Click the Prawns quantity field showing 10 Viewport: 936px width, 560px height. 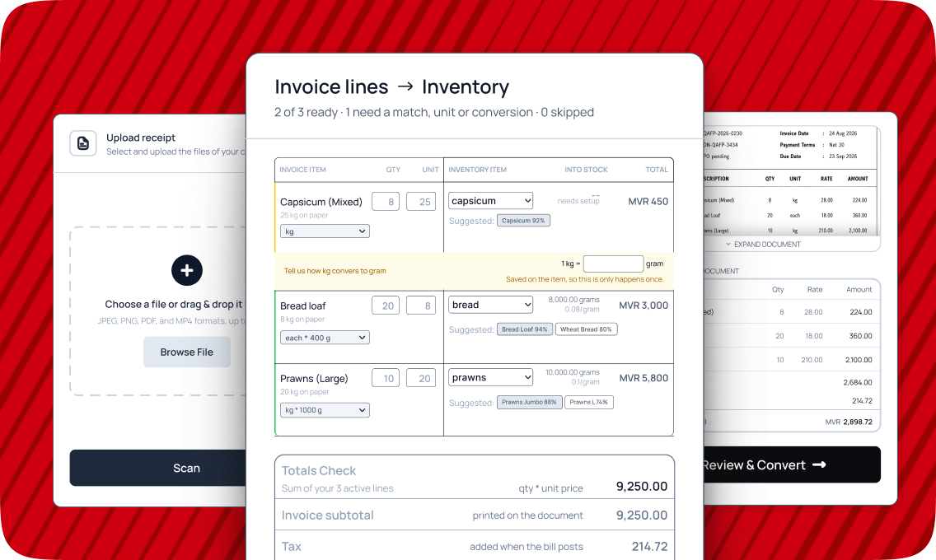(x=386, y=378)
